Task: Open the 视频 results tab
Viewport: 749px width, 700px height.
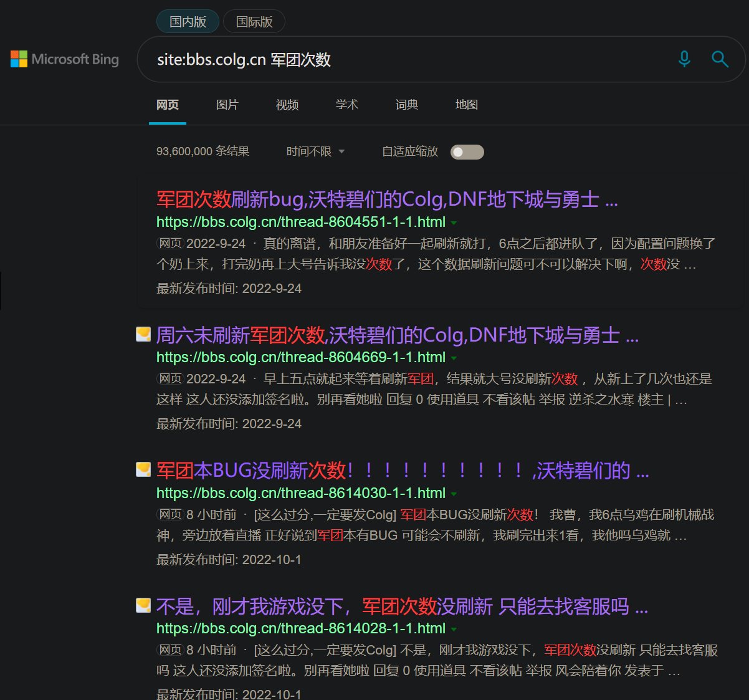Action: point(287,105)
